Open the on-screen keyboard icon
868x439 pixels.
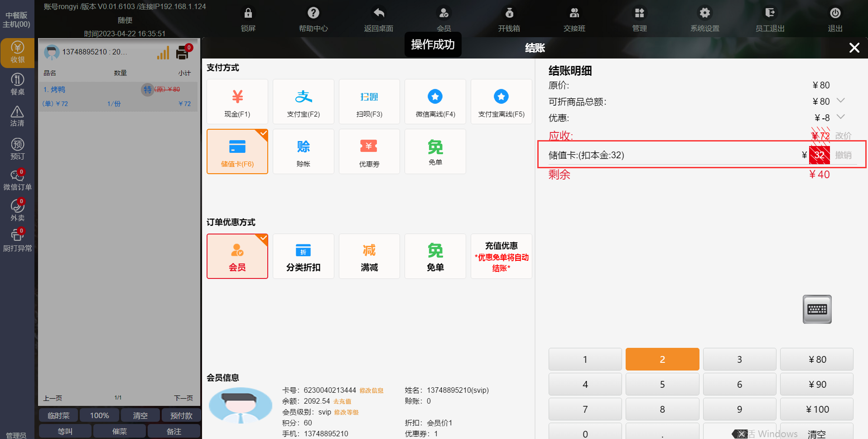(x=817, y=309)
